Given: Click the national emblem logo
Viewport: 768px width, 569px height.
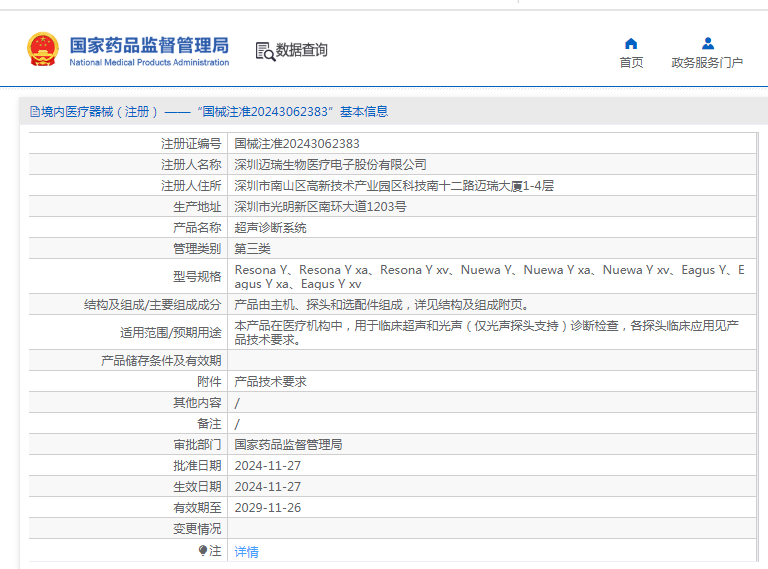Looking at the screenshot, I should coord(43,49).
